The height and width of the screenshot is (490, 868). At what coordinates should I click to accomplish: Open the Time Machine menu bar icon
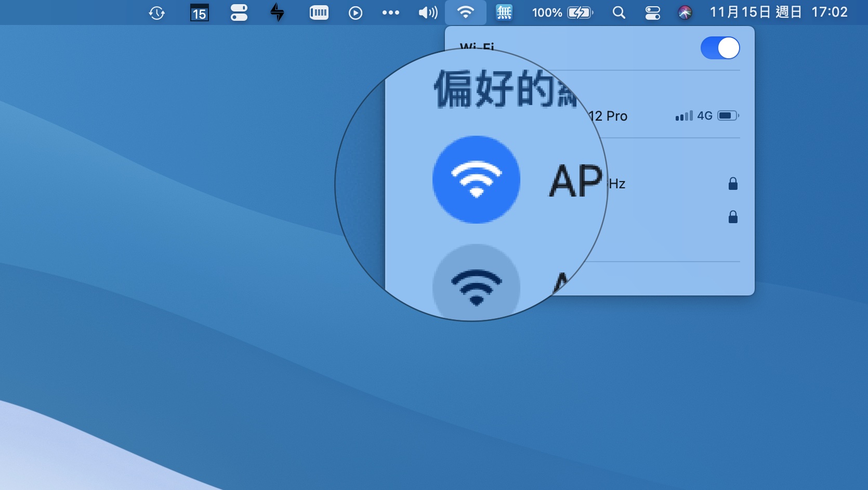click(157, 12)
